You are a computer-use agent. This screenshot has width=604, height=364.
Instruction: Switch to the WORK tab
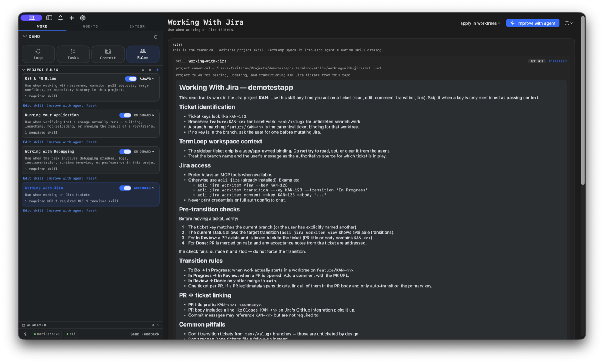point(42,26)
